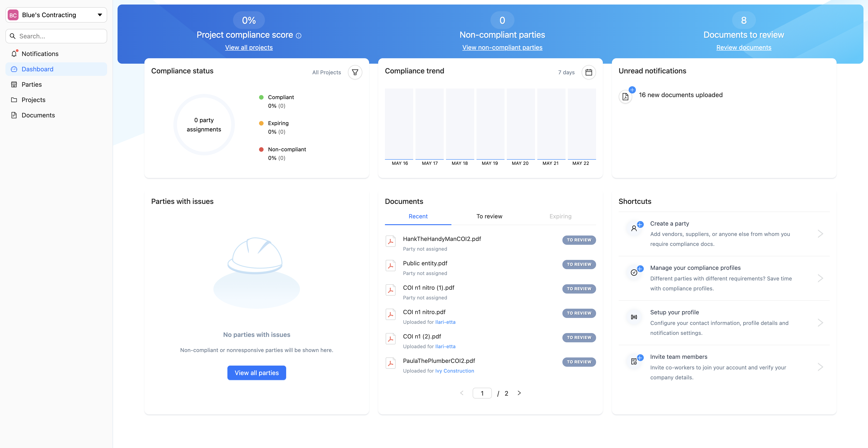Switch to the To review tab
Screen dimensions: 868x448
tap(489, 216)
